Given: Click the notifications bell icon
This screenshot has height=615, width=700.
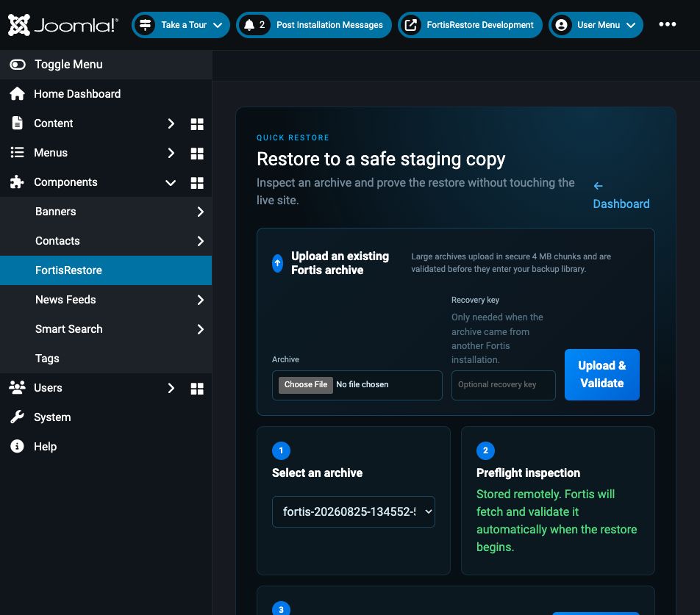Looking at the screenshot, I should coord(249,25).
